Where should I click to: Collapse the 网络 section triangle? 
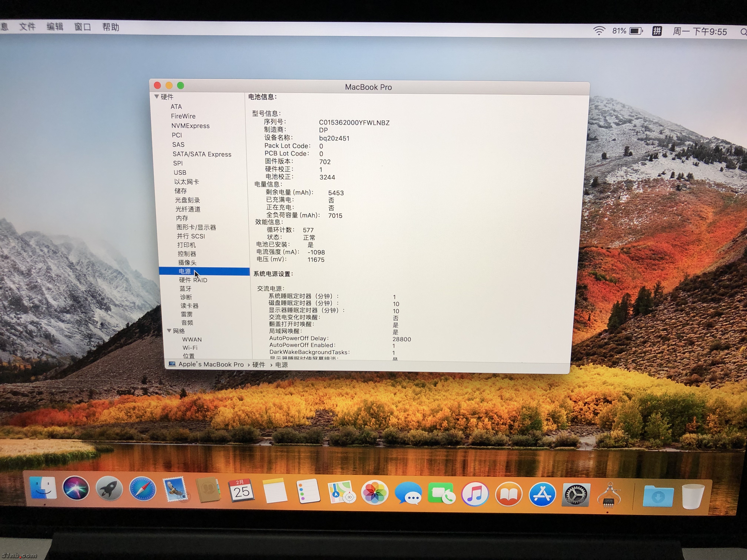tap(169, 331)
